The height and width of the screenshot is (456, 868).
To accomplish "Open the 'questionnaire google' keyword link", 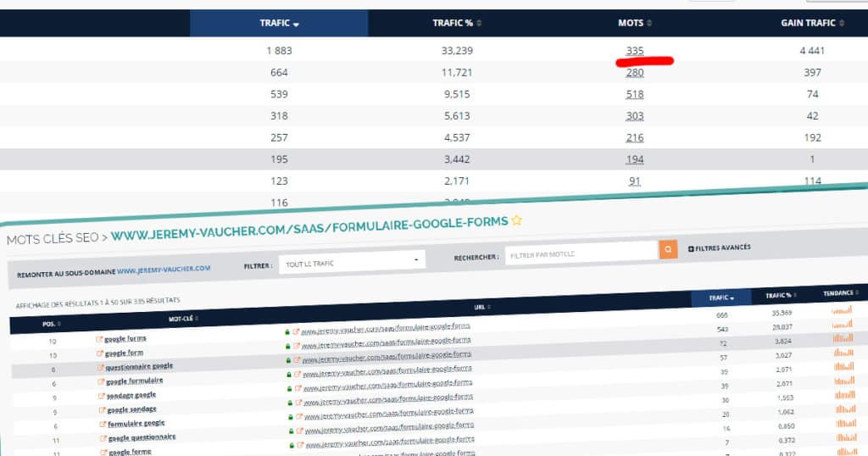I will [139, 366].
